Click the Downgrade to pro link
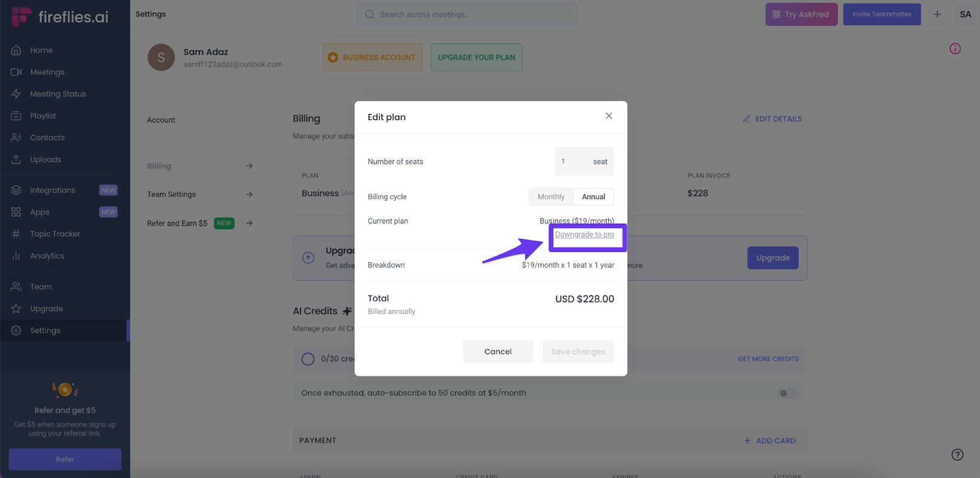Image resolution: width=980 pixels, height=478 pixels. click(x=584, y=235)
